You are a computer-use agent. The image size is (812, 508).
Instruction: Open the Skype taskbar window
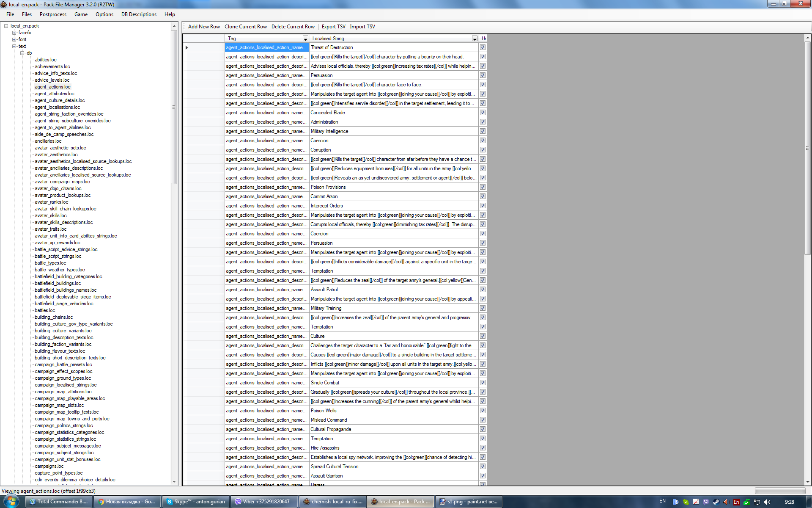click(x=195, y=502)
